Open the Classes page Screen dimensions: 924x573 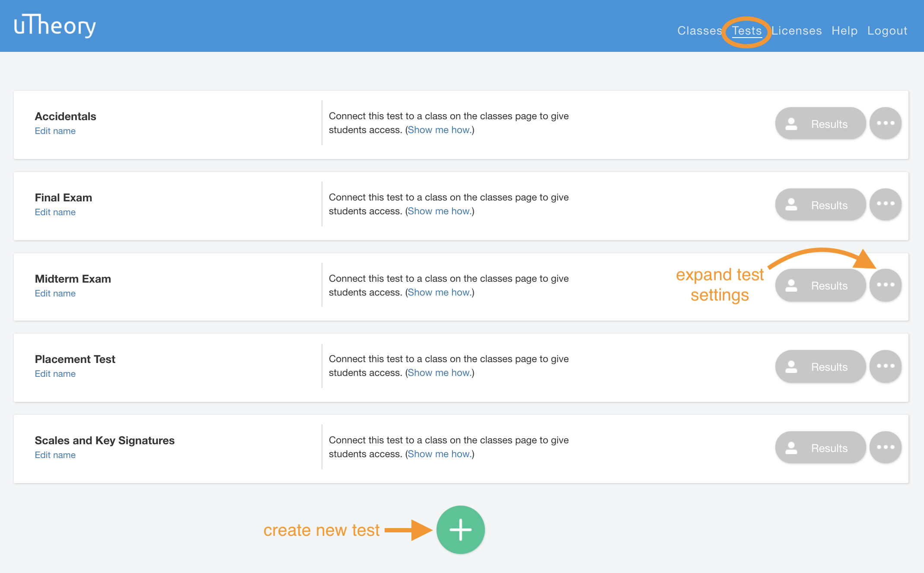click(x=699, y=31)
